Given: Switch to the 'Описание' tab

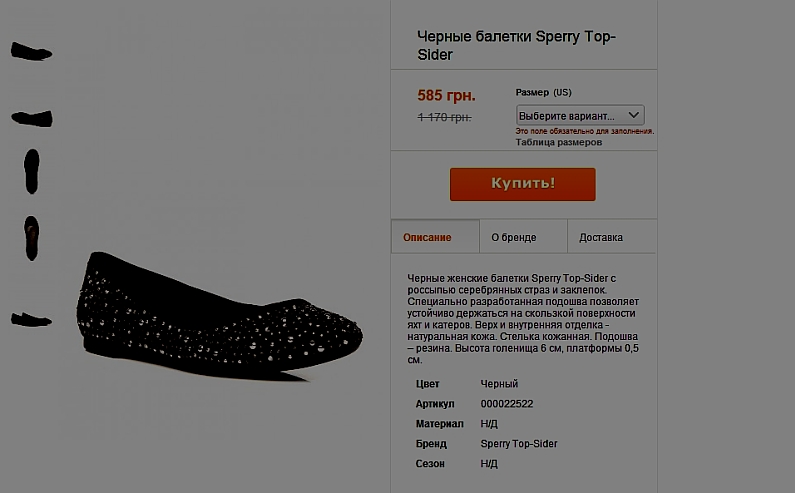Looking at the screenshot, I should point(427,238).
